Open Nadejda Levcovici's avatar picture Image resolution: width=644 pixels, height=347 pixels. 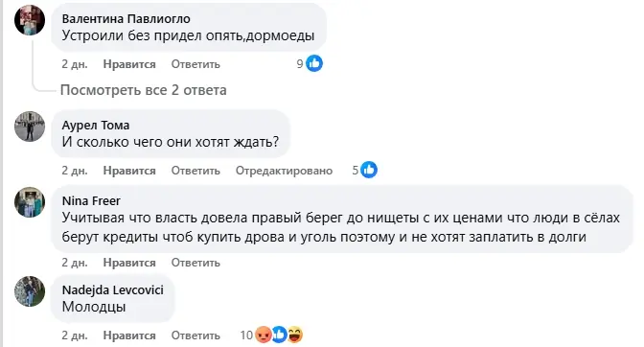pyautogui.click(x=30, y=291)
